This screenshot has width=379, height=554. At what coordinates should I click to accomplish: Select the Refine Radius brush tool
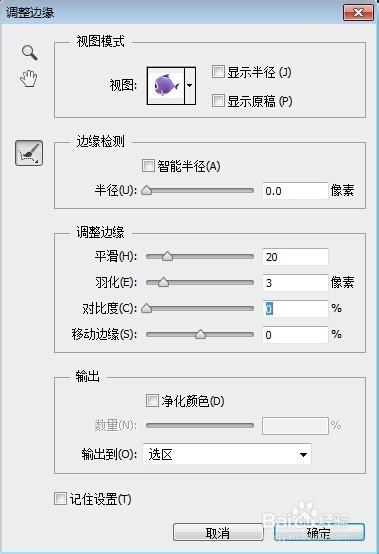[x=29, y=153]
